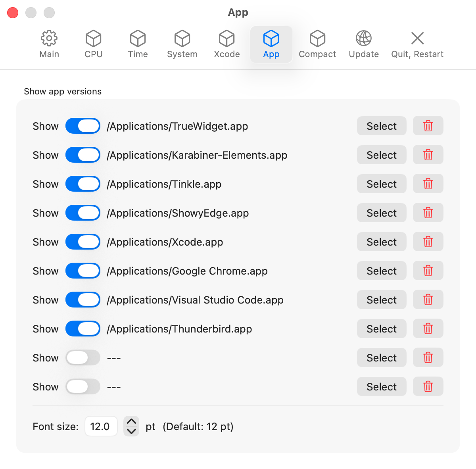Viewport: 476px width, 469px height.
Task: Open the Compact settings pane
Action: click(317, 44)
